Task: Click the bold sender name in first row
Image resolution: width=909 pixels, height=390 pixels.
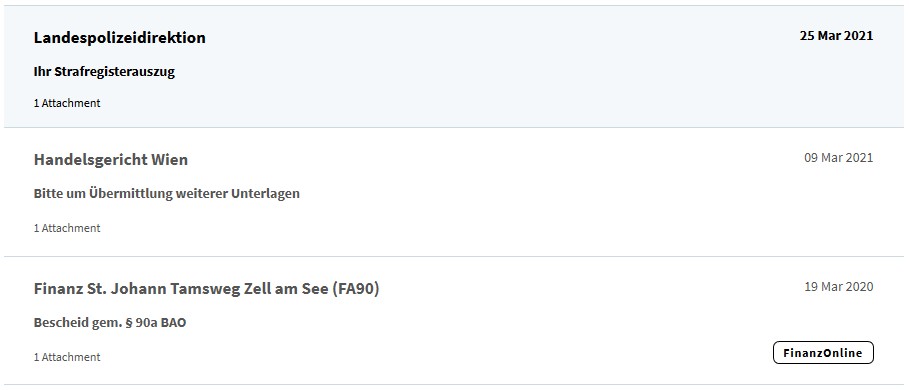Action: 119,38
